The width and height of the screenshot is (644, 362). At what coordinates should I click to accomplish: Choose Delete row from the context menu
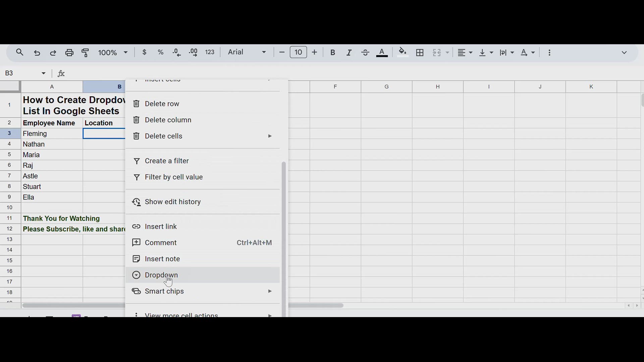(x=162, y=104)
